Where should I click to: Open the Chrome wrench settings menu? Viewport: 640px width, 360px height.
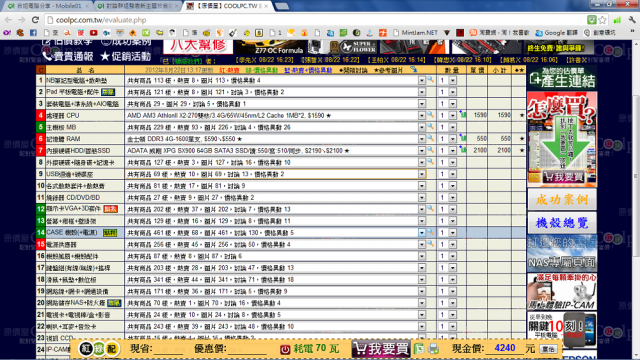[x=632, y=20]
